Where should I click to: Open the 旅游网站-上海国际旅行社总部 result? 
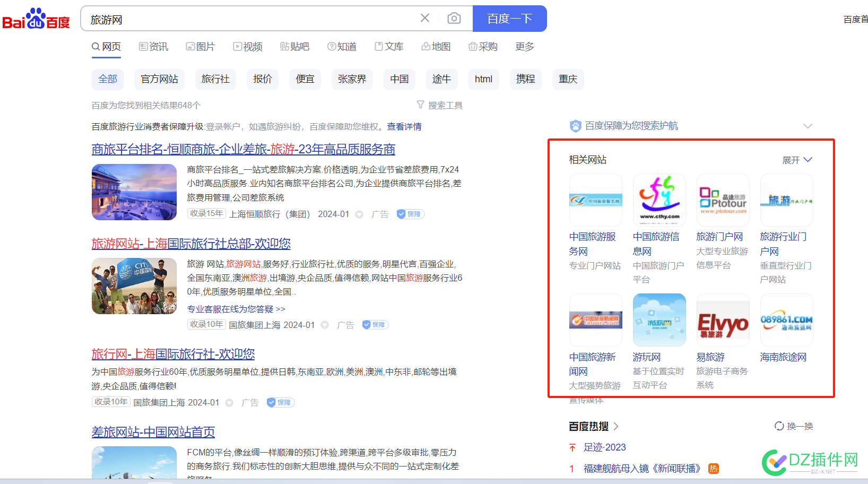pos(191,244)
